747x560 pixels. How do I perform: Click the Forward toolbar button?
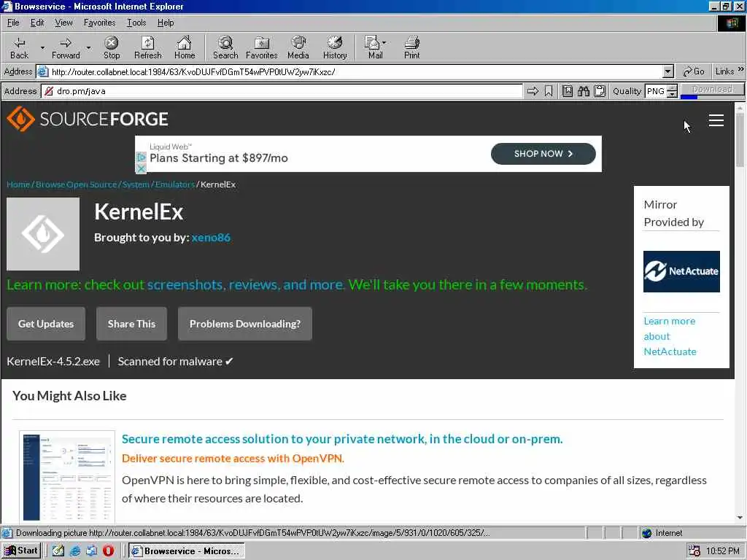pyautogui.click(x=66, y=47)
